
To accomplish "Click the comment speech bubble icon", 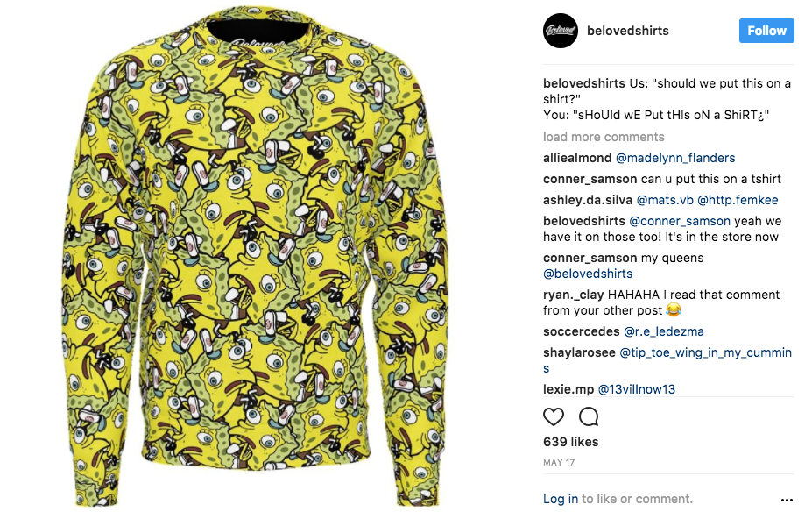I will 589,416.
